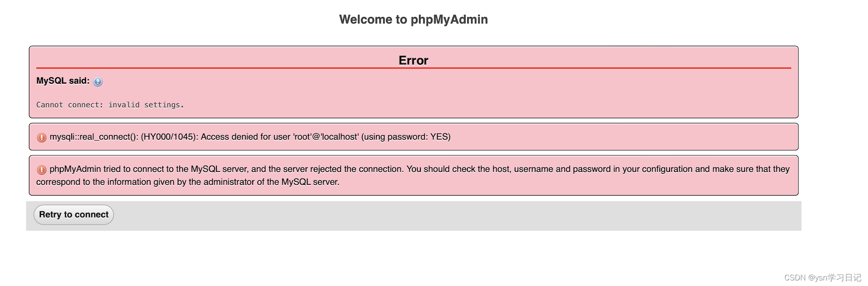The height and width of the screenshot is (286, 868).
Task: Click the warning icon in the connection rejected notice
Action: 41,169
